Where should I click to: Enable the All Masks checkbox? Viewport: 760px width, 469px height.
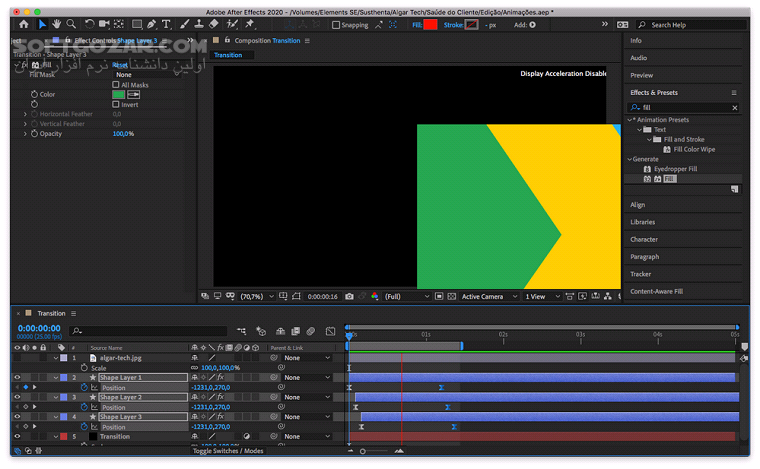[x=116, y=85]
